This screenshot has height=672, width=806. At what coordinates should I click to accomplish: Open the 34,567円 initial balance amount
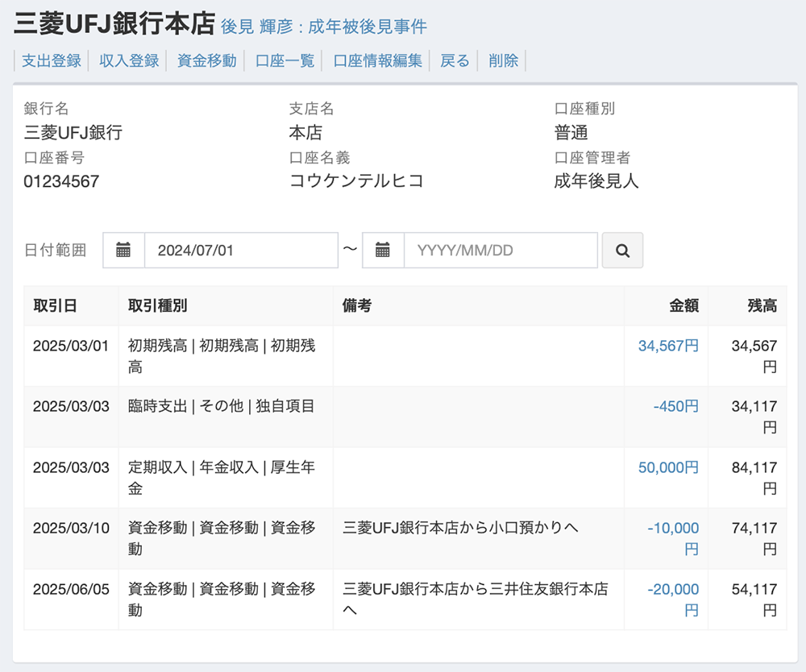668,346
